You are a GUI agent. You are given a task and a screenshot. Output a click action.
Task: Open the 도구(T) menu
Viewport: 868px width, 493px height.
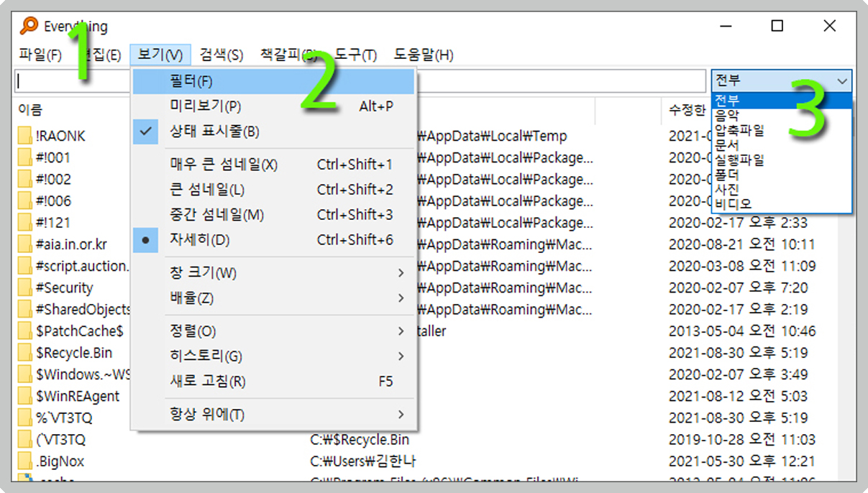[356, 55]
